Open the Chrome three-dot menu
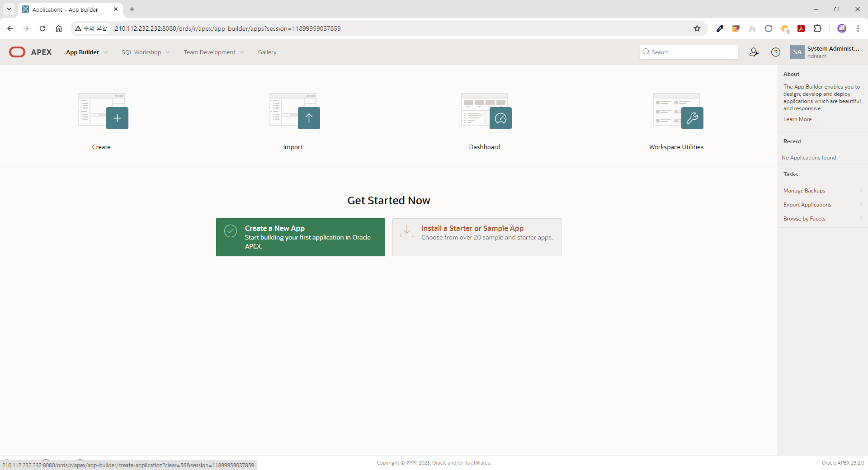The height and width of the screenshot is (470, 868). pos(858,28)
